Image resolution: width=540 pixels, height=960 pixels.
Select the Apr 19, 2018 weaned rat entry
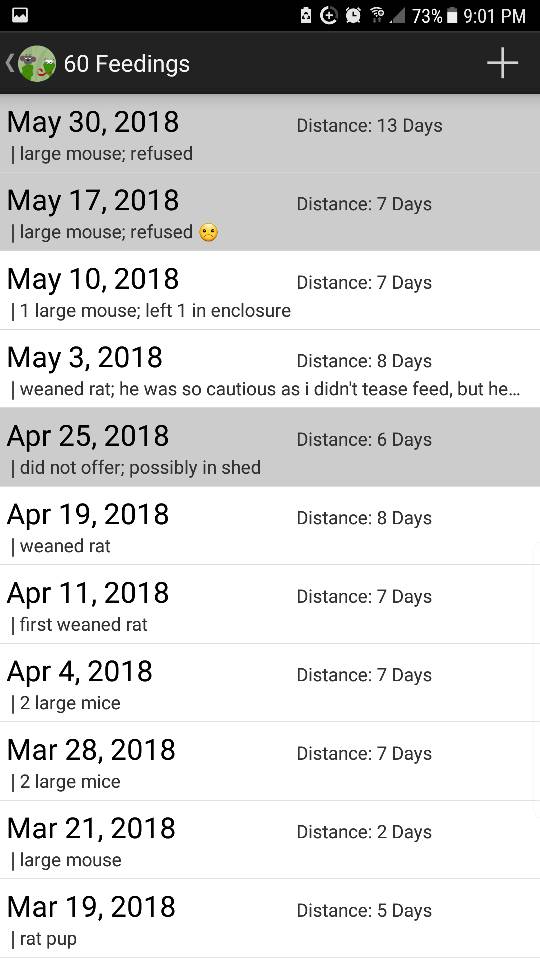coord(270,525)
